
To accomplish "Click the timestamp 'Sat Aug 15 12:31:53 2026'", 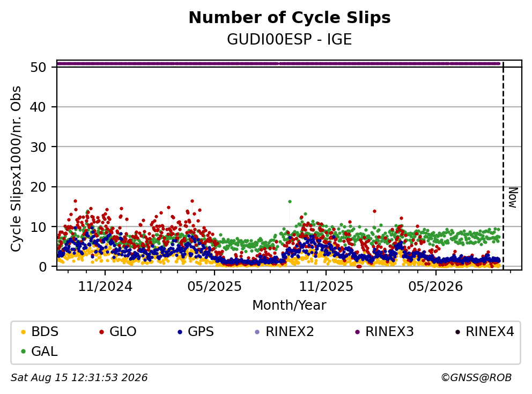I will 79,377.
